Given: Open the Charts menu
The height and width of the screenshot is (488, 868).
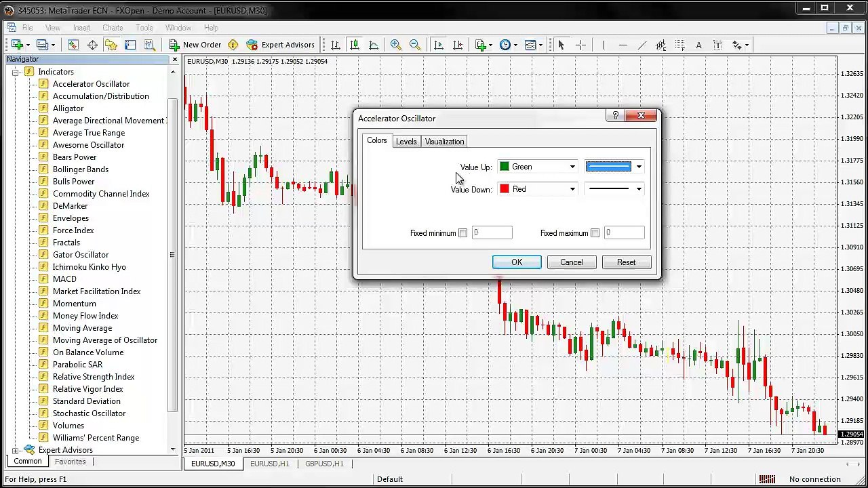Looking at the screenshot, I should tap(113, 28).
